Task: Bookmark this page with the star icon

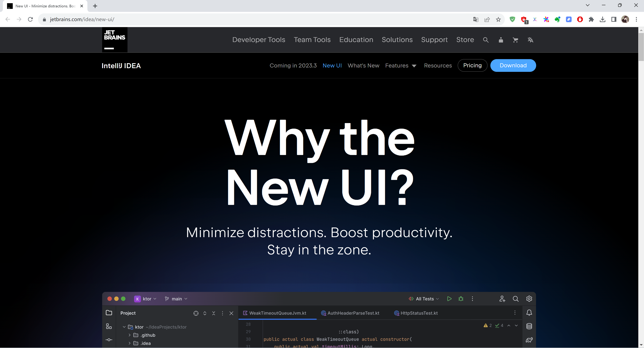Action: [x=498, y=19]
